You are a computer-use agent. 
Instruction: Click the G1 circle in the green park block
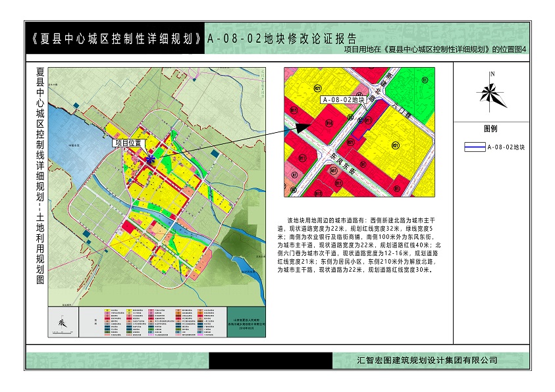[x=425, y=80]
